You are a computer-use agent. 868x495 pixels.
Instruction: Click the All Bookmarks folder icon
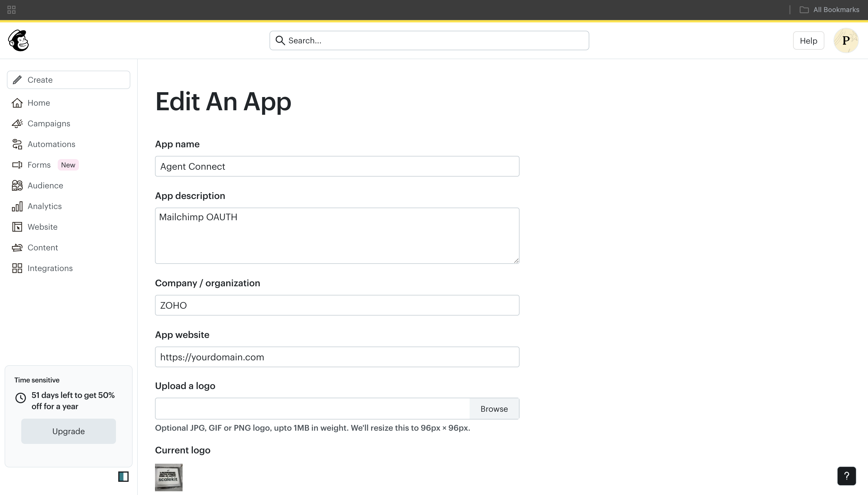[804, 10]
